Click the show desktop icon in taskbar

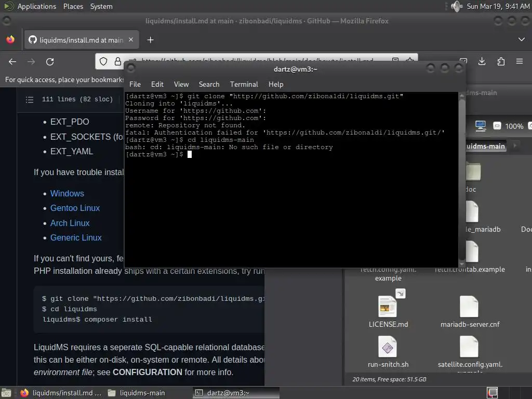[x=6, y=393]
